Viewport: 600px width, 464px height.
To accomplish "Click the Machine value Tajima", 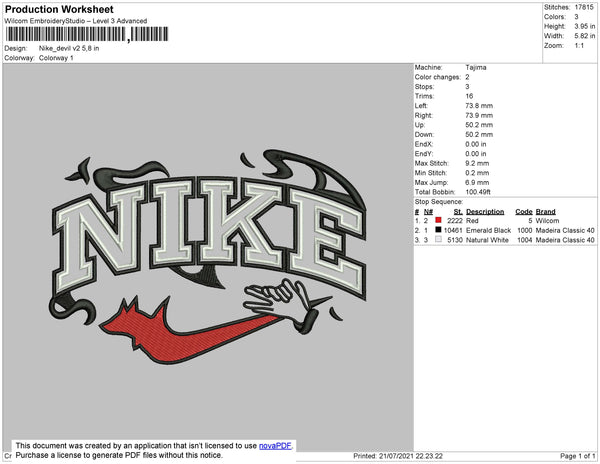I will pyautogui.click(x=476, y=67).
